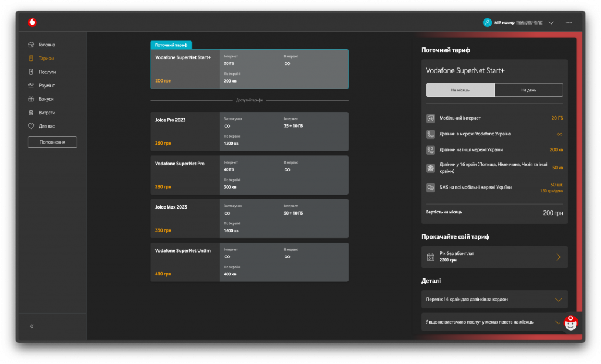Click the airplane icon beside Роумінг

(x=31, y=86)
